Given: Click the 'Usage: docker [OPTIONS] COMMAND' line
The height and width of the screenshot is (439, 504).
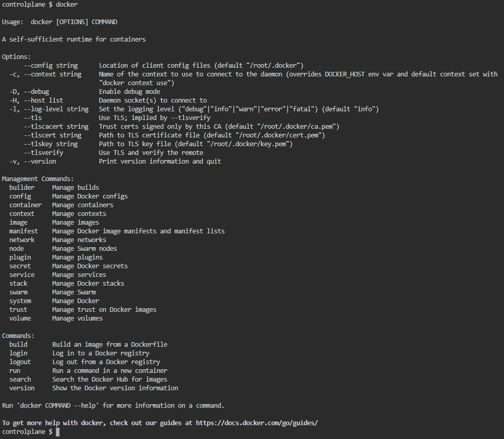Looking at the screenshot, I should [59, 22].
